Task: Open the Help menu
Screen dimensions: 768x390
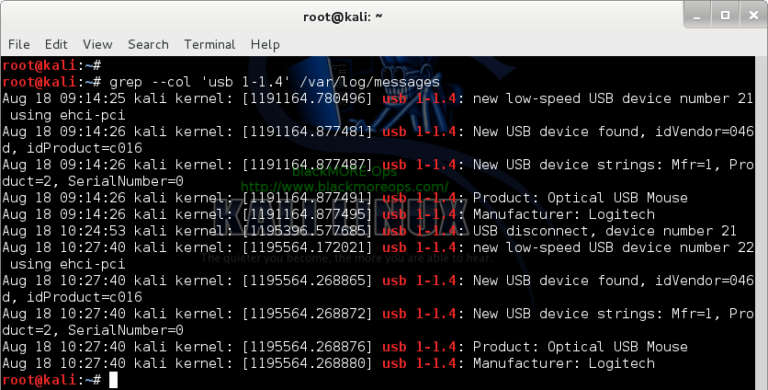Action: (265, 44)
